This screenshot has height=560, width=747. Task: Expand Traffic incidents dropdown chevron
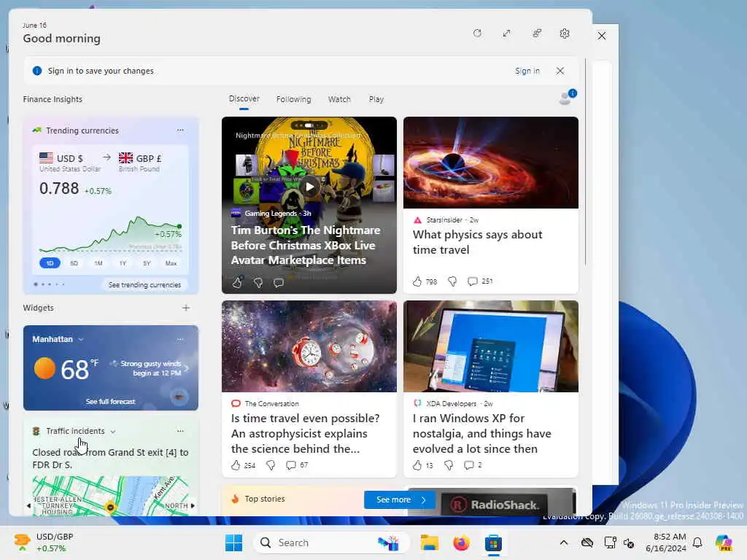click(113, 432)
